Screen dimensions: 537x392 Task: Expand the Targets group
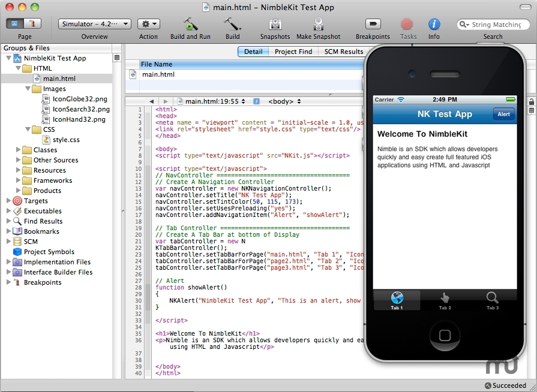[x=8, y=201]
